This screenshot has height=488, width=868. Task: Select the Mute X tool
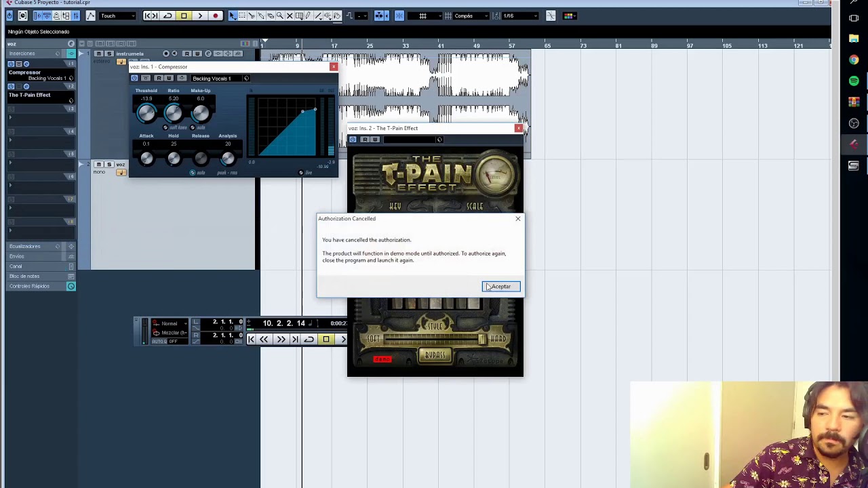[x=290, y=16]
